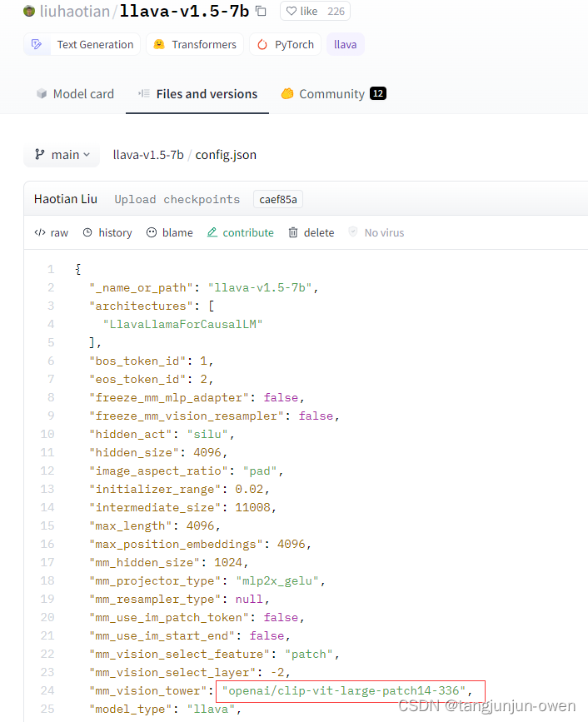The width and height of the screenshot is (588, 722).
Task: Click the "mm_vision_select_feature" key
Action: point(179,655)
